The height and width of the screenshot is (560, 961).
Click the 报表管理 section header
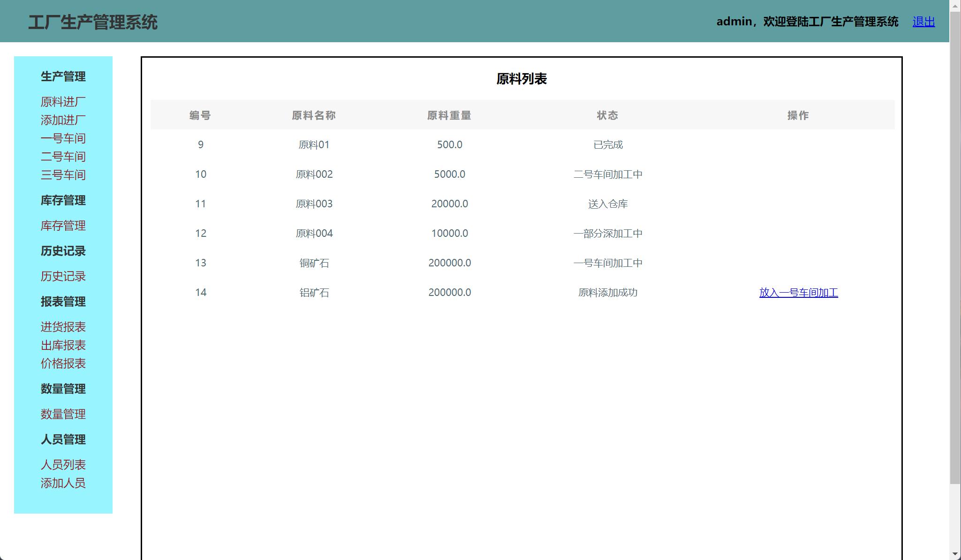(63, 302)
